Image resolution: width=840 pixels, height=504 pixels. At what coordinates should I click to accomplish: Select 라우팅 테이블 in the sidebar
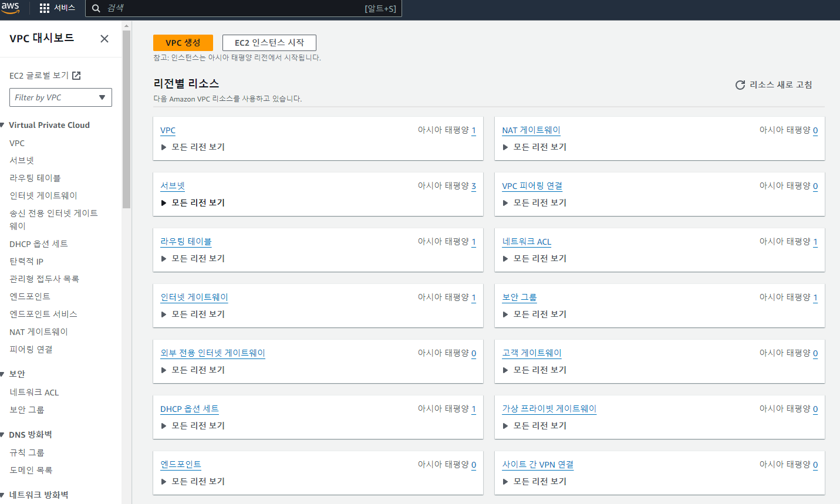35,178
